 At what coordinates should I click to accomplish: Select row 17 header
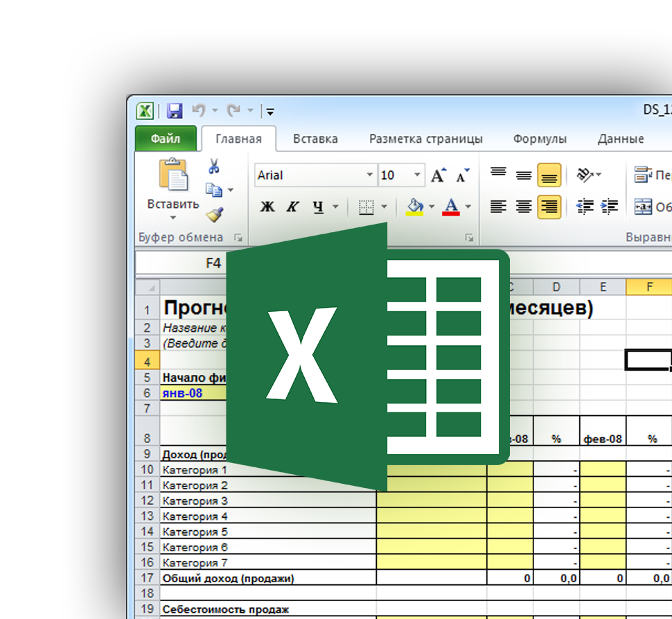point(148,578)
